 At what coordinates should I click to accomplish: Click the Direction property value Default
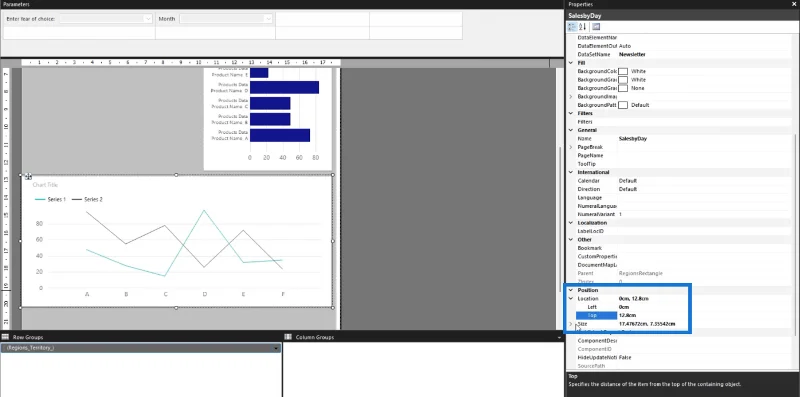coord(628,189)
